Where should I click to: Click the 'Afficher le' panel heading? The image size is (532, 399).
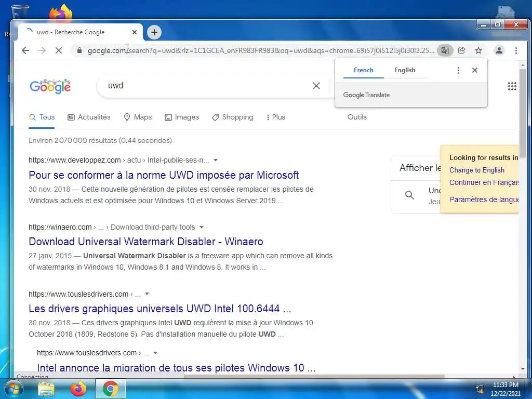tap(420, 168)
